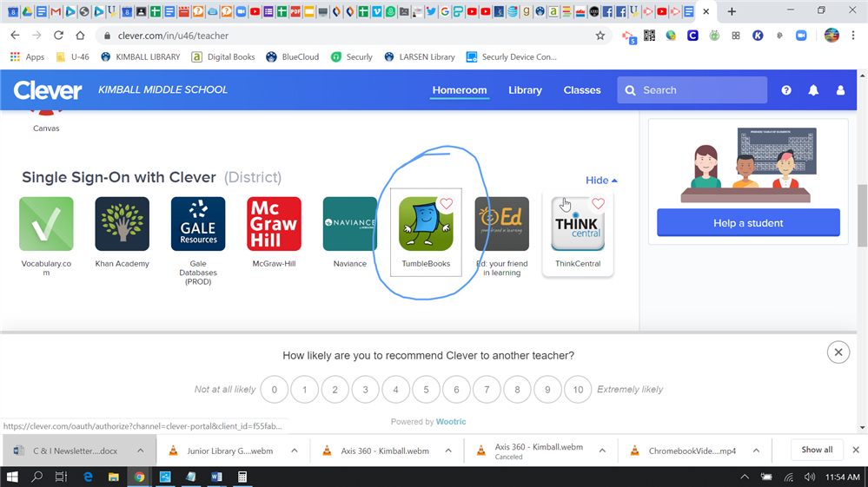Launch Khan Academy app
Screen dimensions: 868x487
click(x=122, y=223)
